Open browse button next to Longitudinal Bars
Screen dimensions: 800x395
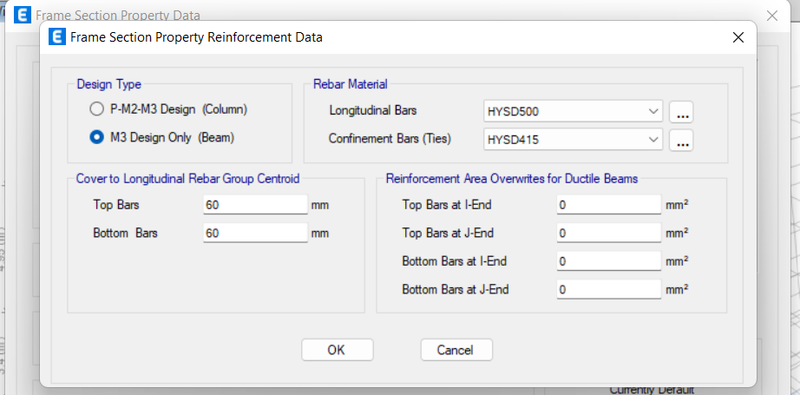(x=681, y=112)
